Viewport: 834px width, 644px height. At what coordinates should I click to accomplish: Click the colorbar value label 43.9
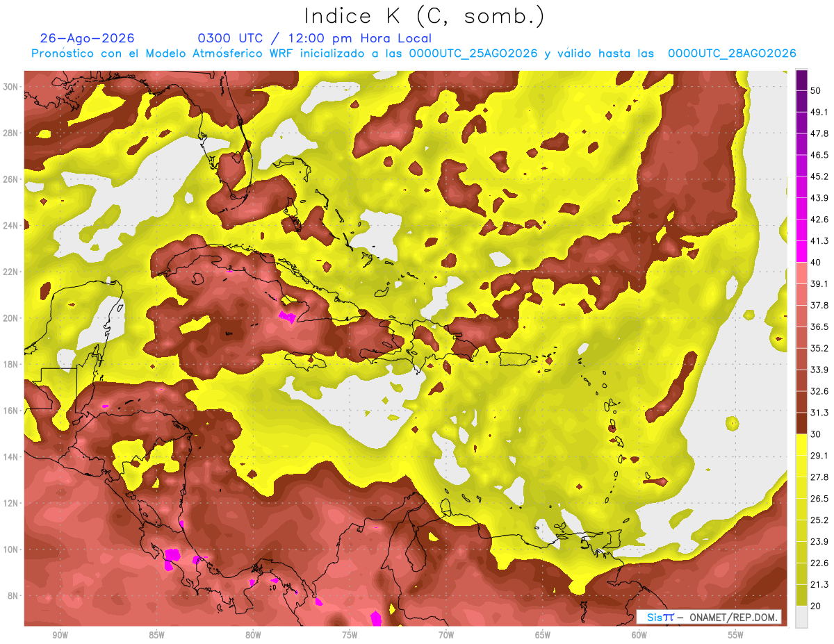[819, 198]
